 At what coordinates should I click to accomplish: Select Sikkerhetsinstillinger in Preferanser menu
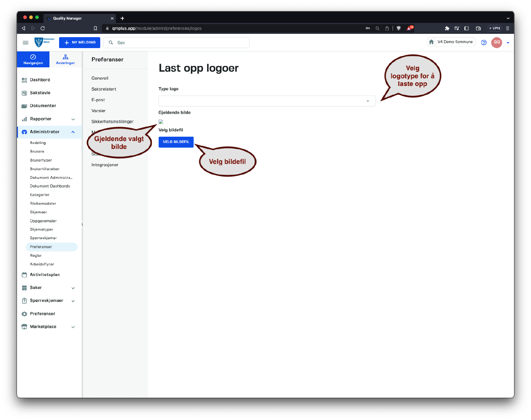click(113, 122)
